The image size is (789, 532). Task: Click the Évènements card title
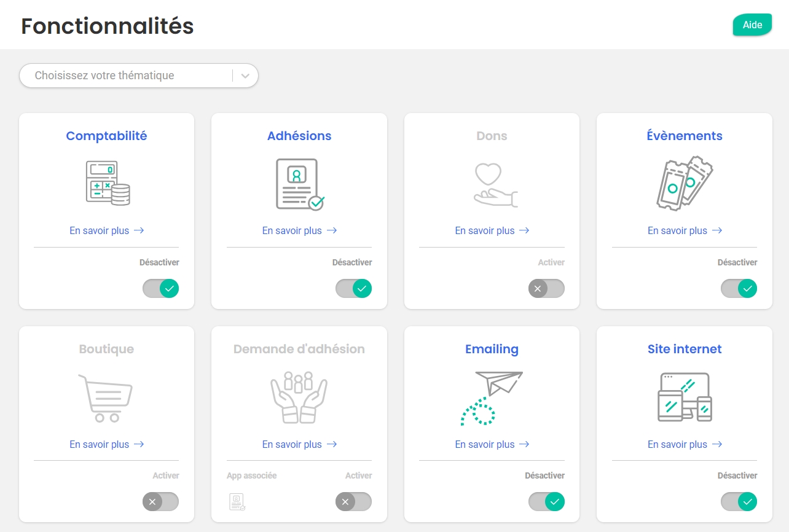685,136
